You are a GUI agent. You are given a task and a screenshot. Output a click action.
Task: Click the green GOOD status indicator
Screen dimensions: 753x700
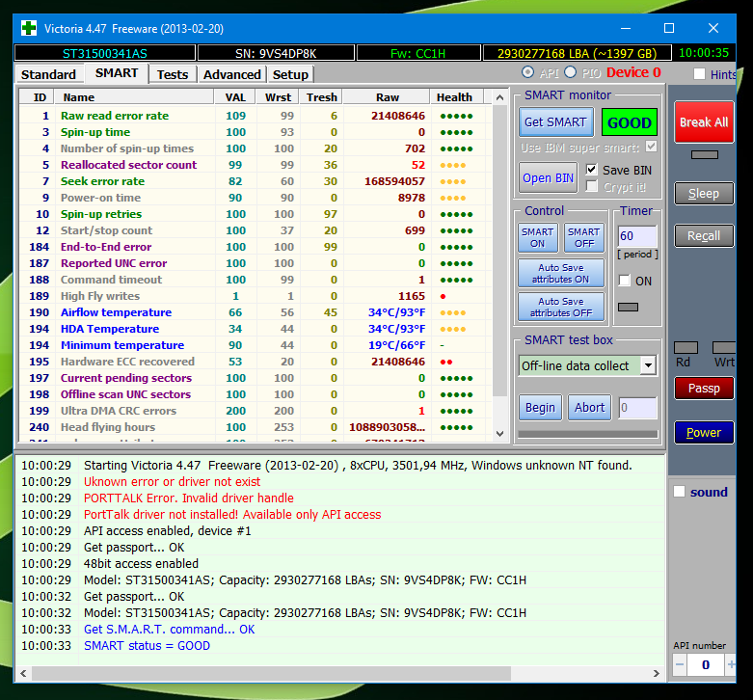[629, 122]
